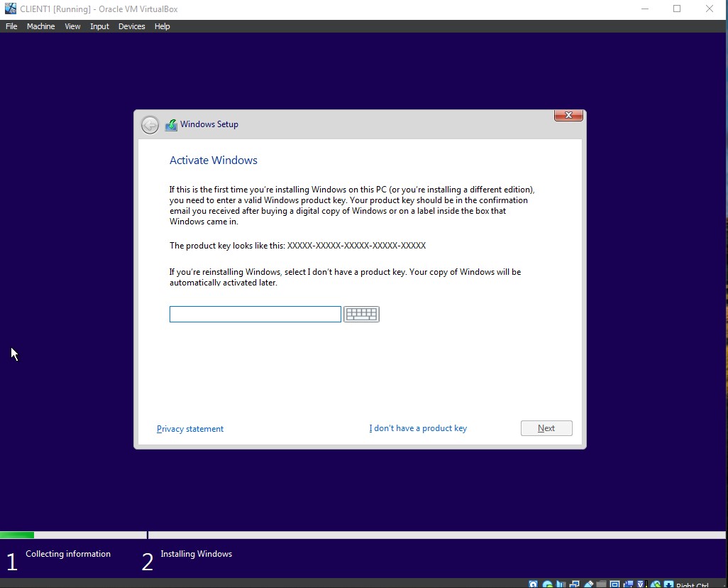Open the Machine menu
This screenshot has height=588, width=728.
(41, 26)
